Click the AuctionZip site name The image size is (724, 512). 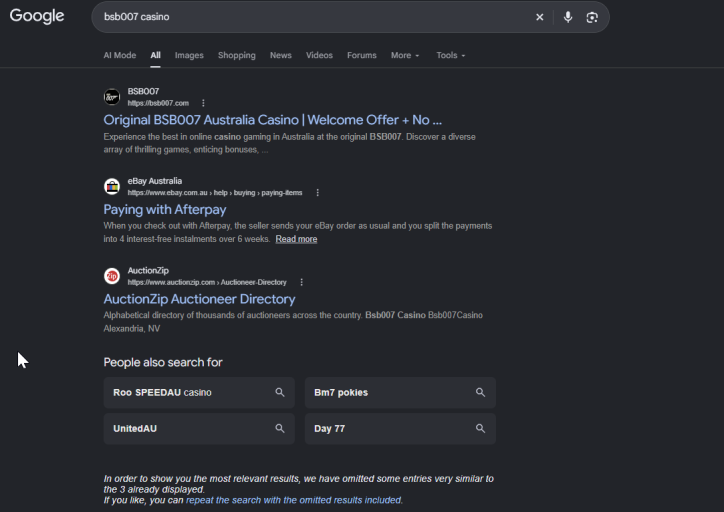coord(148,271)
